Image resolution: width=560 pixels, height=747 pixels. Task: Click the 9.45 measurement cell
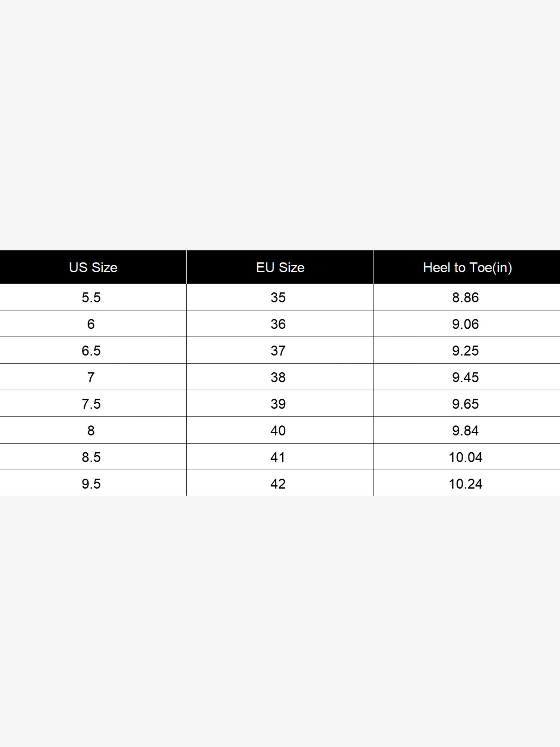click(467, 377)
